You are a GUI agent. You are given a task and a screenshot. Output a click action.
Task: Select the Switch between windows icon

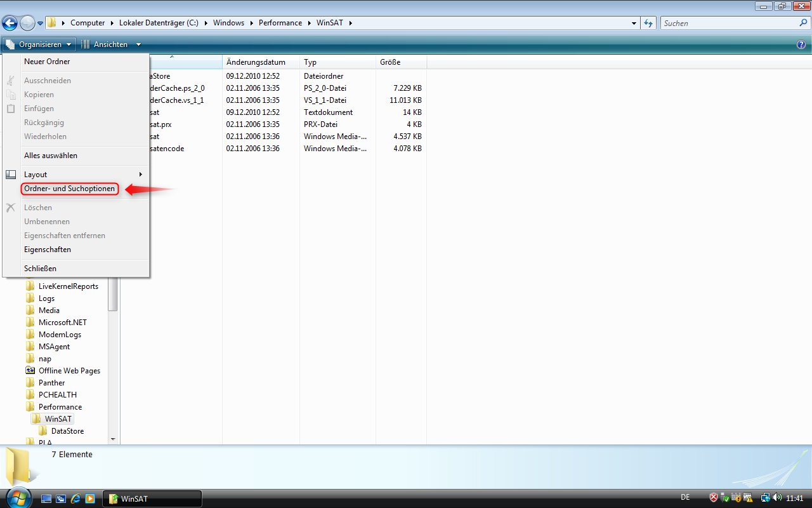61,498
